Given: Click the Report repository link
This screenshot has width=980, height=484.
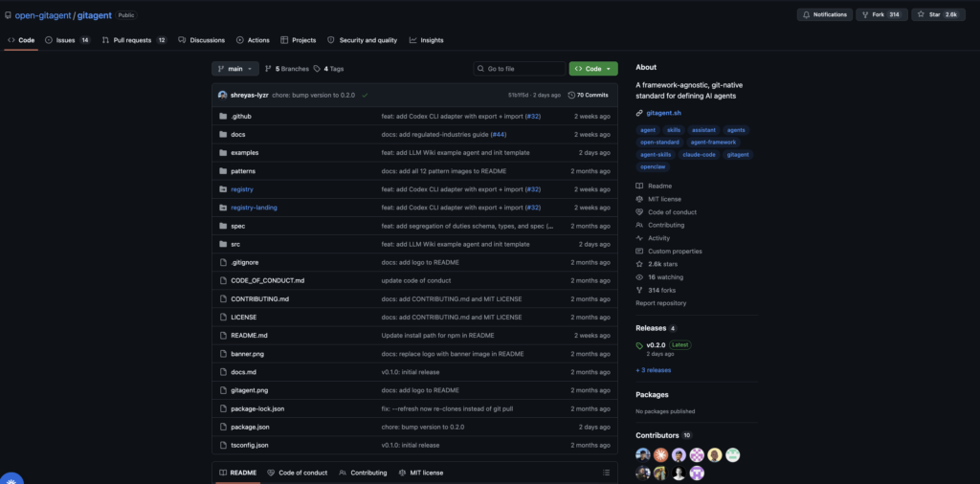Looking at the screenshot, I should 660,303.
